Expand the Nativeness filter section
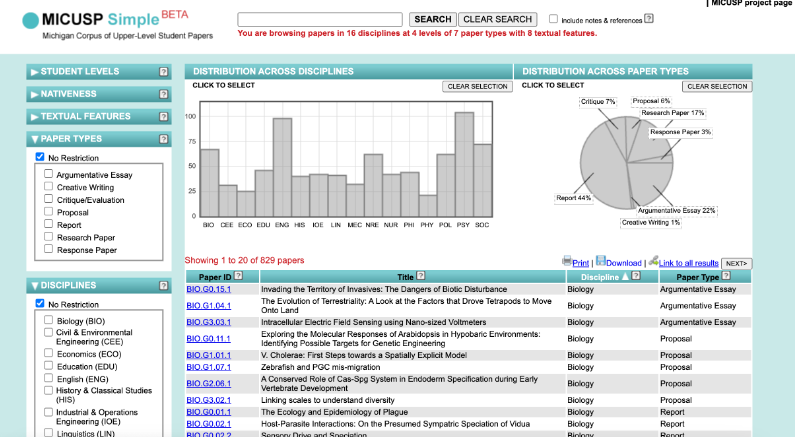The width and height of the screenshot is (795, 437). pyautogui.click(x=70, y=94)
